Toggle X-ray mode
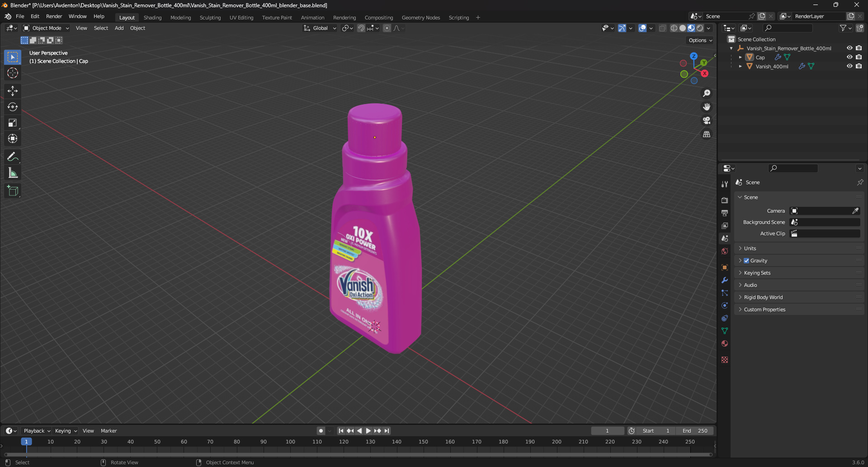Image resolution: width=868 pixels, height=467 pixels. [x=662, y=28]
